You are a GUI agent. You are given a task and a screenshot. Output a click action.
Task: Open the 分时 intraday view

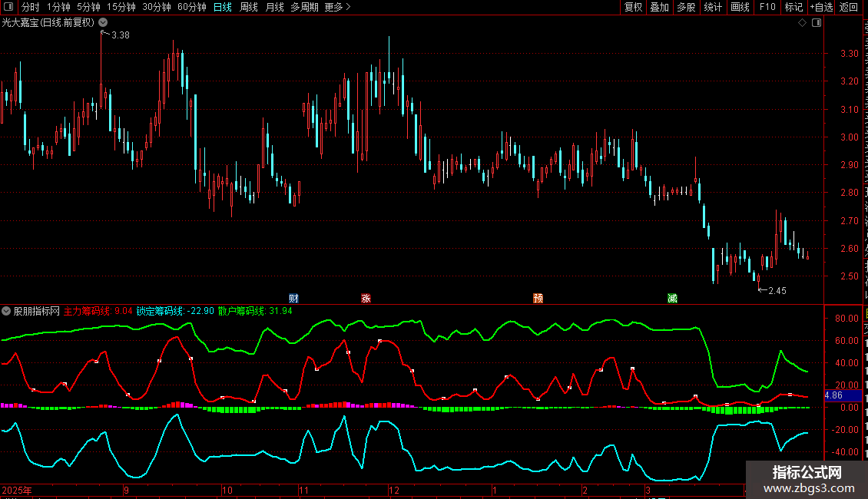pyautogui.click(x=30, y=7)
